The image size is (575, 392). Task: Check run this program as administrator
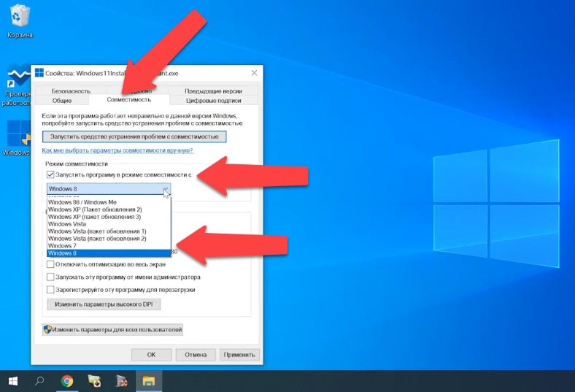(50, 277)
